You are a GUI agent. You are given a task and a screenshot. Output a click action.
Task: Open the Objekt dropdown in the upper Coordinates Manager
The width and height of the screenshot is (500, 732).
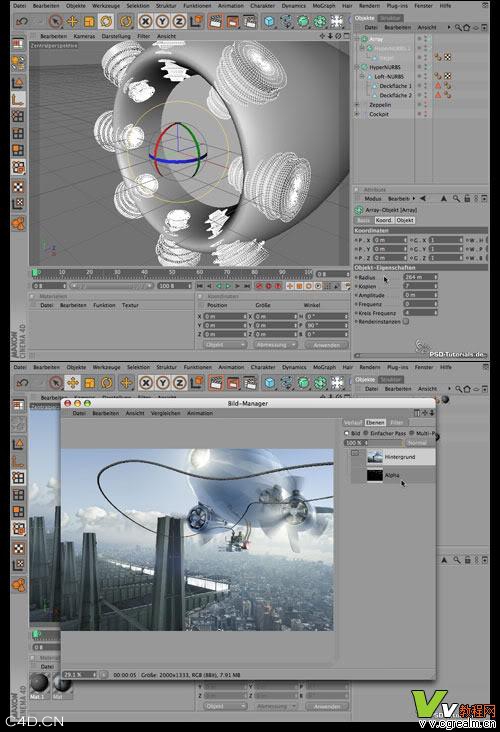pos(225,345)
